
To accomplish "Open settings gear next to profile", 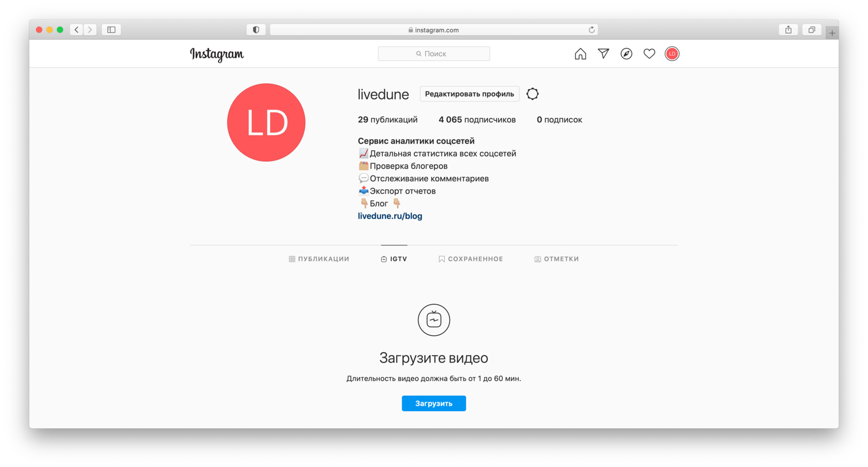I will [x=532, y=94].
